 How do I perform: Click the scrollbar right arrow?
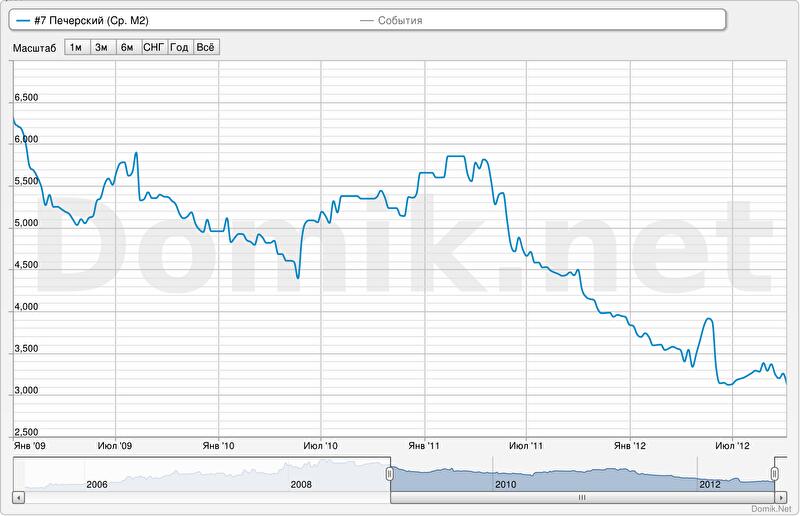pos(781,497)
